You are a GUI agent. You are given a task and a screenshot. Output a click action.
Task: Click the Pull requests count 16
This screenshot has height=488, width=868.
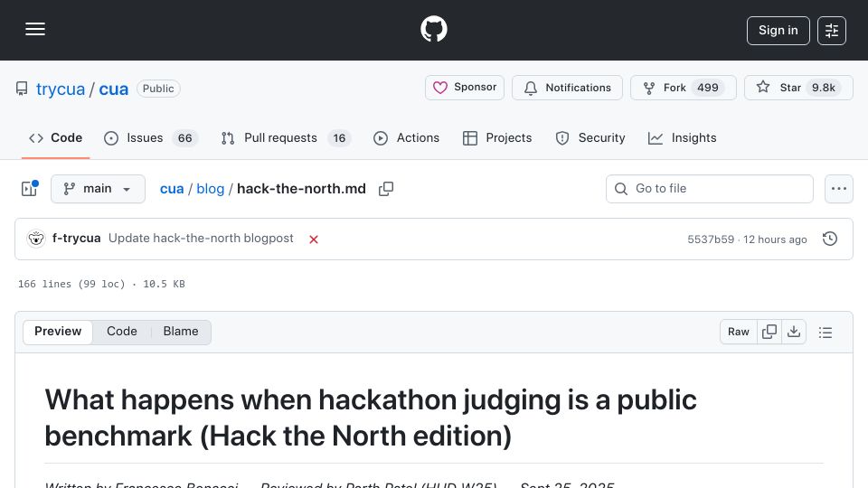click(x=339, y=137)
